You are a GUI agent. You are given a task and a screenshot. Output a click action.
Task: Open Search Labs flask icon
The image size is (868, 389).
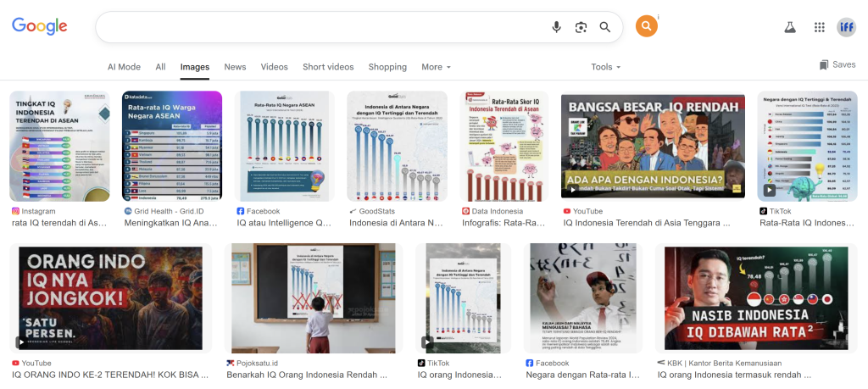tap(790, 27)
